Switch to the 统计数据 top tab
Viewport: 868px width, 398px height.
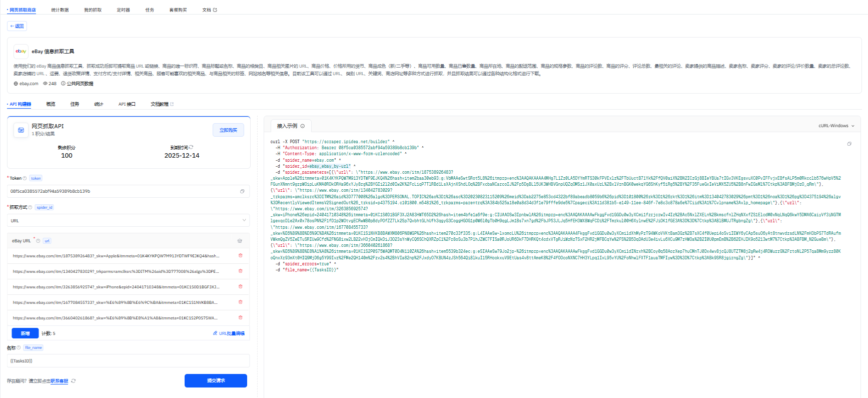click(60, 10)
